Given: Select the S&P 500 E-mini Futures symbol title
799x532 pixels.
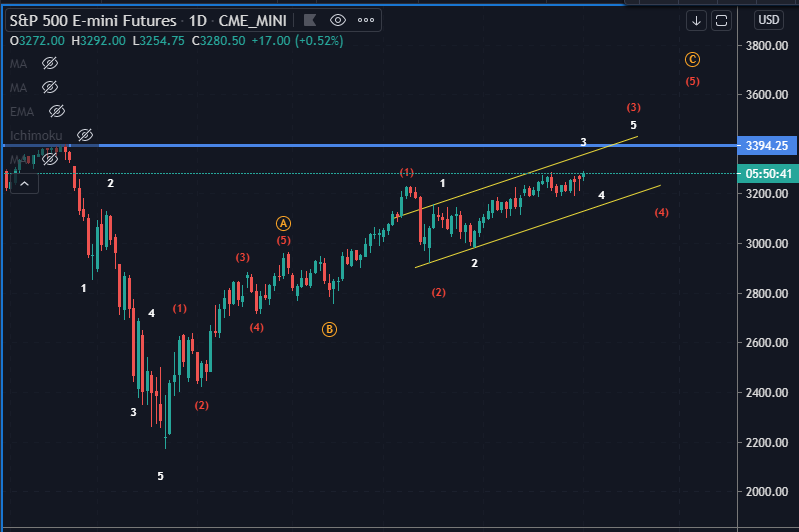Looking at the screenshot, I should [93, 20].
